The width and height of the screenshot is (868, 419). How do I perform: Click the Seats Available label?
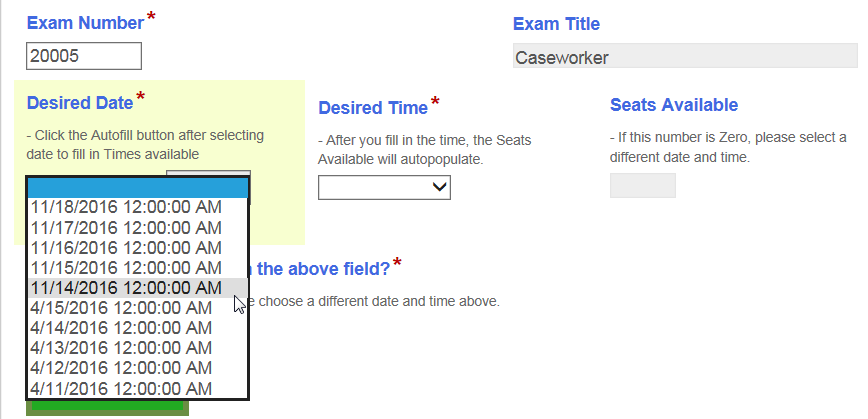[673, 104]
